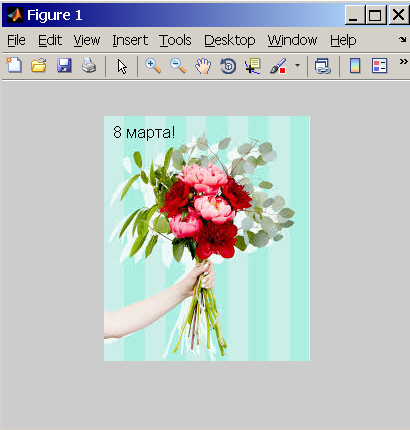Select the Pan hand tool

point(203,66)
